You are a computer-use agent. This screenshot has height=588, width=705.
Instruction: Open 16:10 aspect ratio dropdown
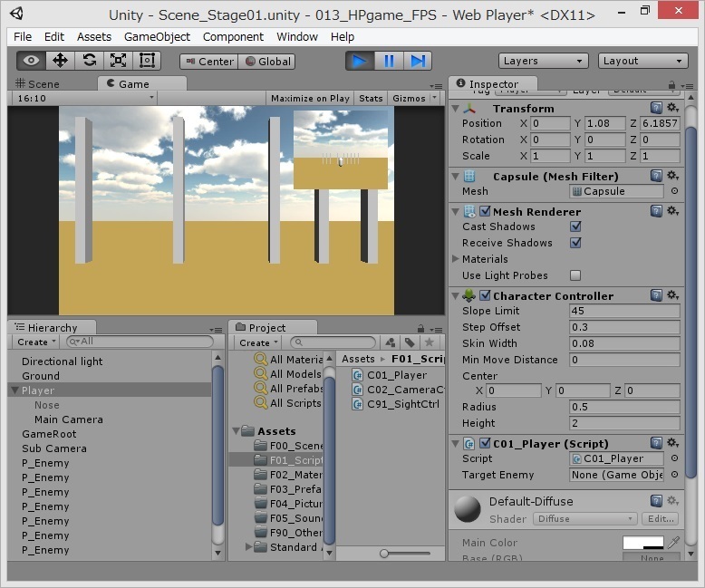84,98
